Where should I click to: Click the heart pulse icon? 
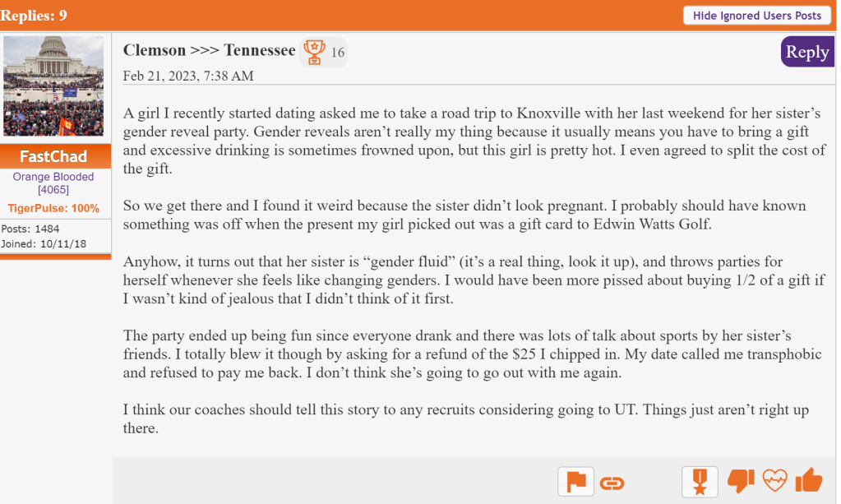[774, 481]
